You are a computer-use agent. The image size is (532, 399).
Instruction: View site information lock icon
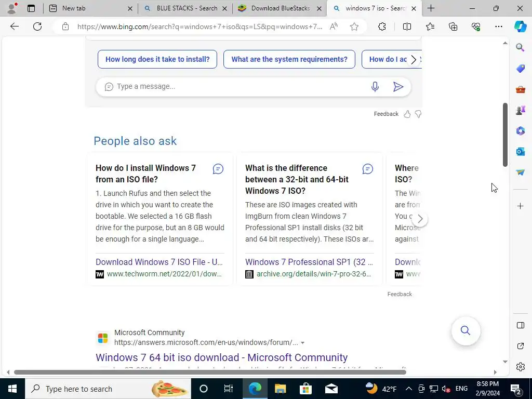point(65,26)
